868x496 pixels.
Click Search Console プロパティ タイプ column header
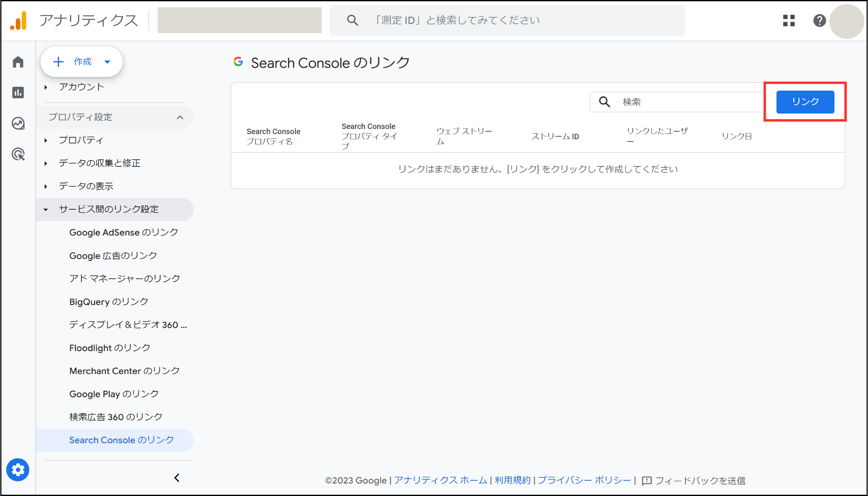(369, 136)
